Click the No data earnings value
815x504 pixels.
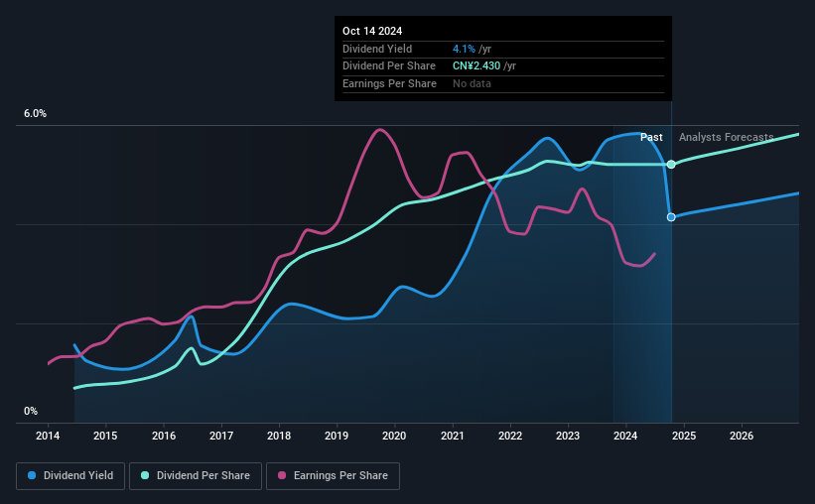(x=472, y=83)
